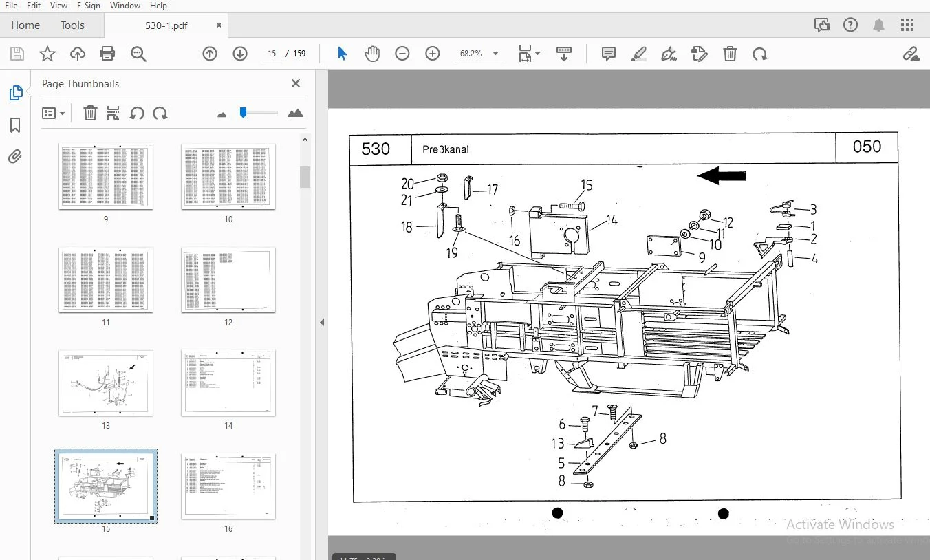Print the document

coord(107,54)
